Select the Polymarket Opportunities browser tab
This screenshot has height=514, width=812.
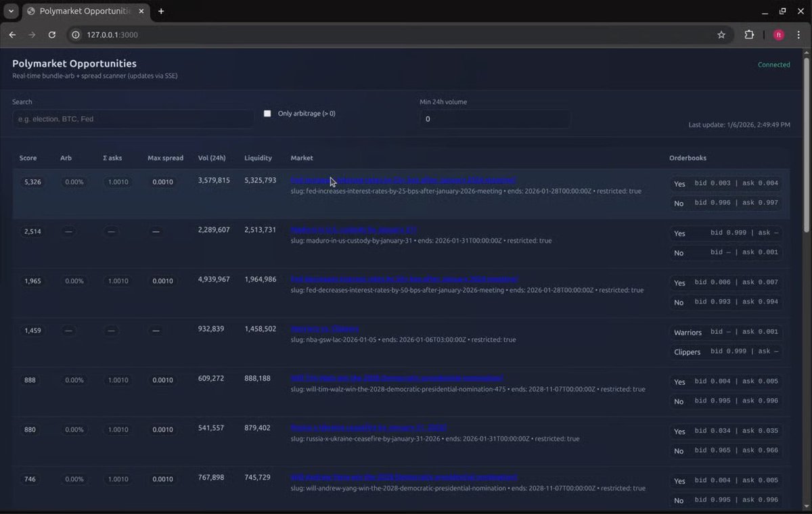85,11
